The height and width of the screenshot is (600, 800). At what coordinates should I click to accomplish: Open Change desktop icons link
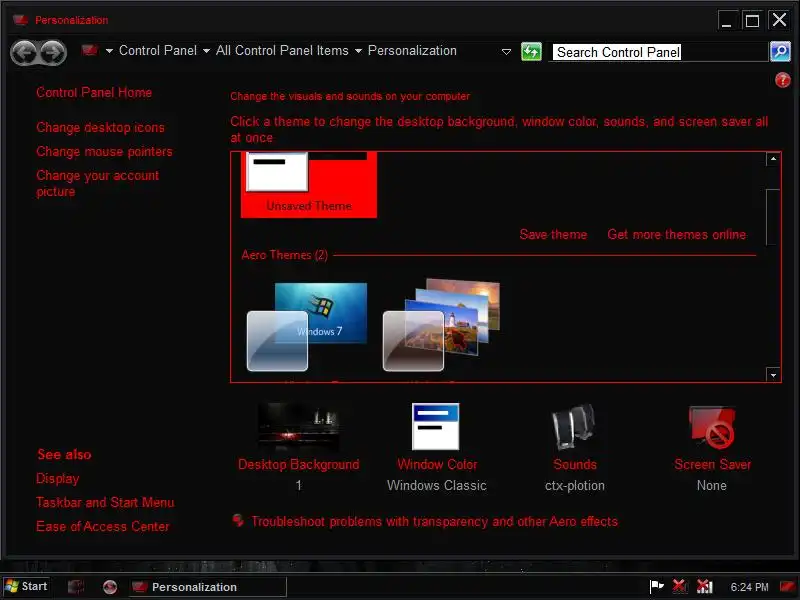tap(101, 127)
